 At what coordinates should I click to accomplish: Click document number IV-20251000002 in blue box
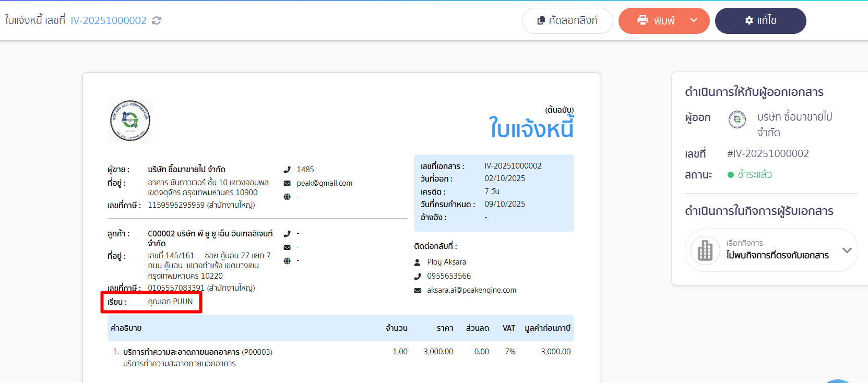tap(513, 166)
